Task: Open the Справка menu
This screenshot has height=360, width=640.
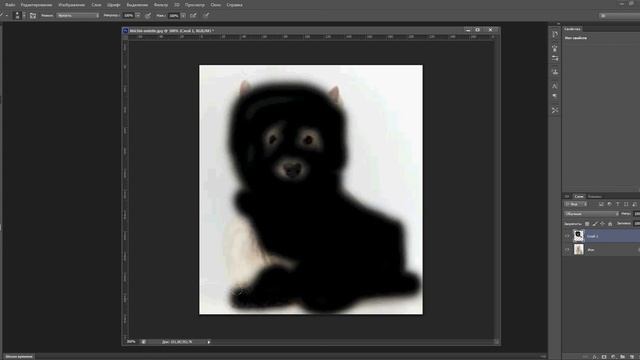Action: tap(234, 5)
